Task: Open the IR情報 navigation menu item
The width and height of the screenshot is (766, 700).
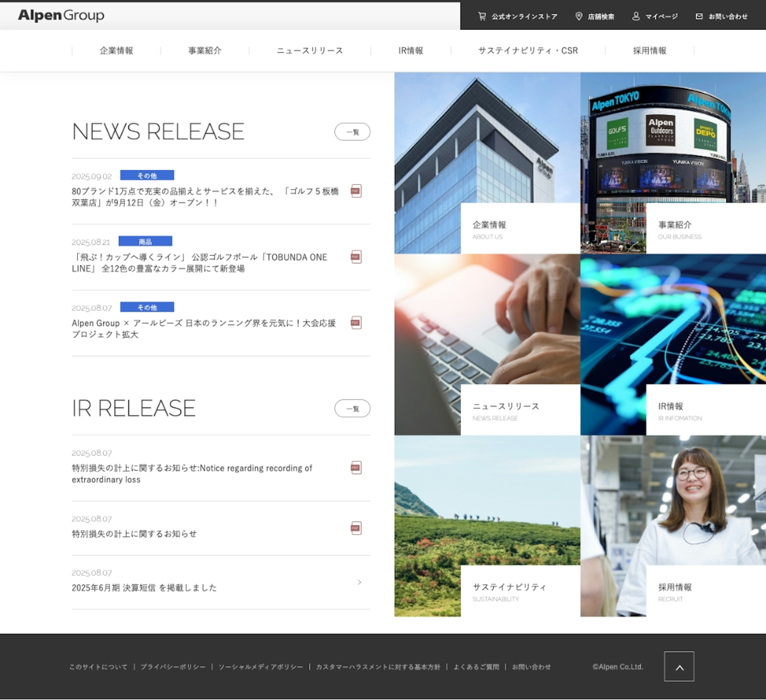Action: coord(410,50)
